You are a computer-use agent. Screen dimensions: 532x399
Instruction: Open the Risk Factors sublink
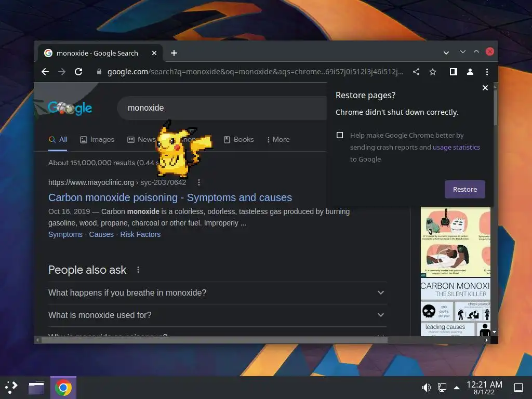(140, 234)
